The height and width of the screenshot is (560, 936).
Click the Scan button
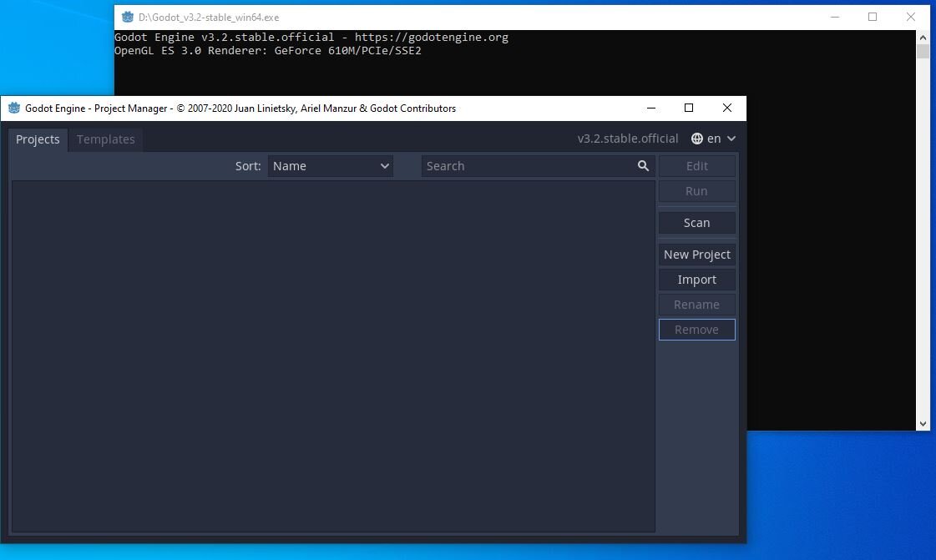point(696,223)
